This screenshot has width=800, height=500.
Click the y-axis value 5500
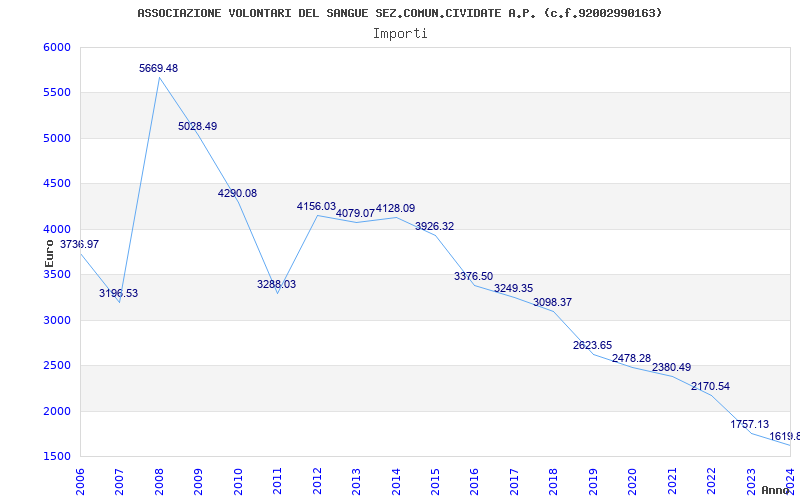57,93
